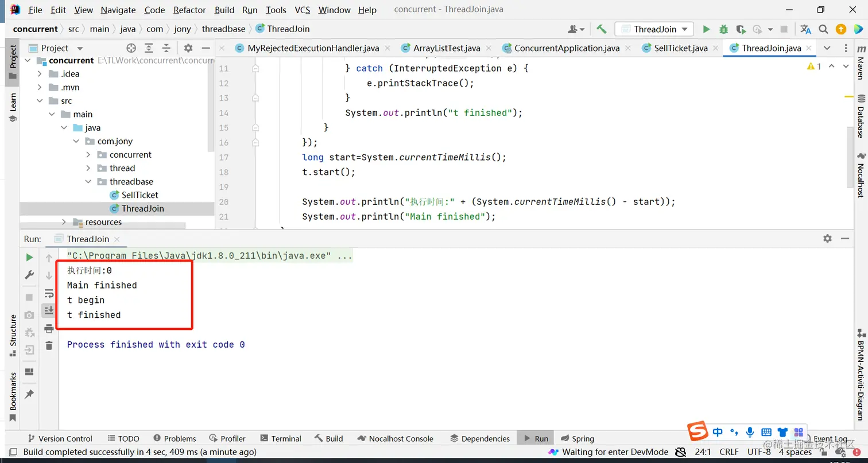Toggle the Project side tool window

tap(13, 62)
